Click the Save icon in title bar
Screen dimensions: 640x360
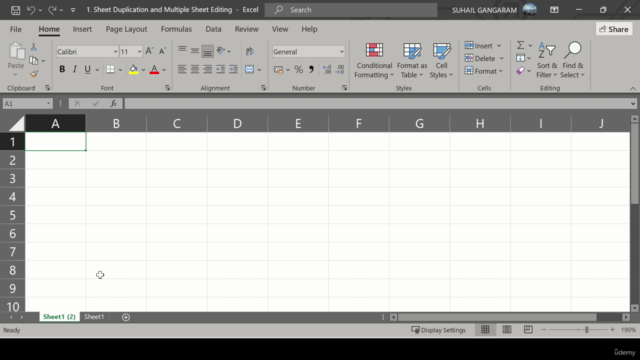coord(16,10)
